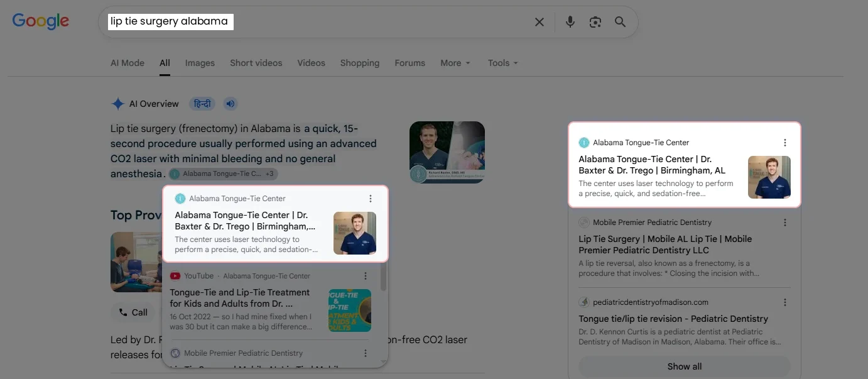Image resolution: width=868 pixels, height=379 pixels.
Task: Open the AI Overview doctor thumbnail image
Action: tap(447, 152)
